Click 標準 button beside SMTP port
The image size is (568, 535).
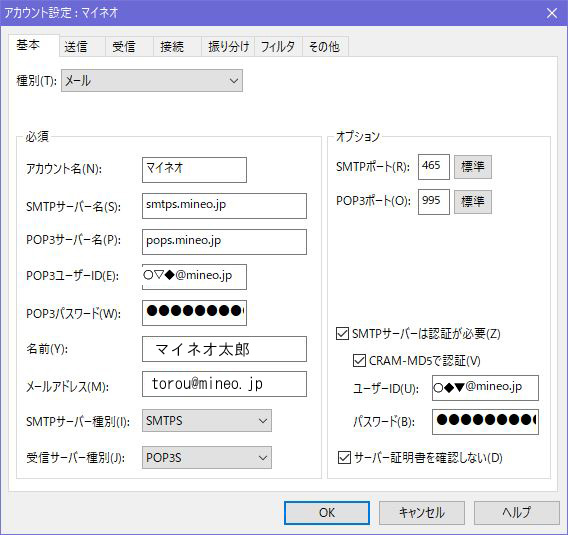point(473,167)
